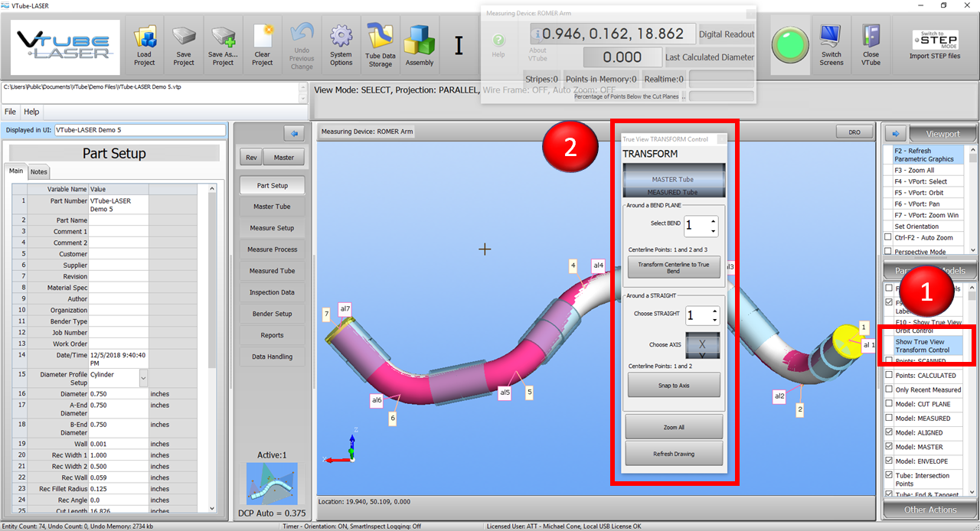Click the Assembly cubes icon
The width and height of the screenshot is (980, 531).
pyautogui.click(x=420, y=38)
